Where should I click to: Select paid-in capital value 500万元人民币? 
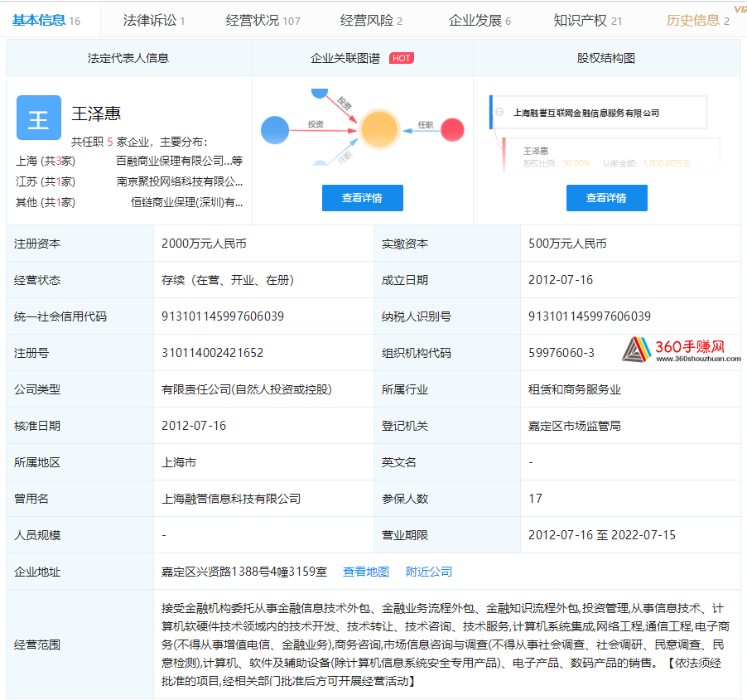tap(567, 244)
